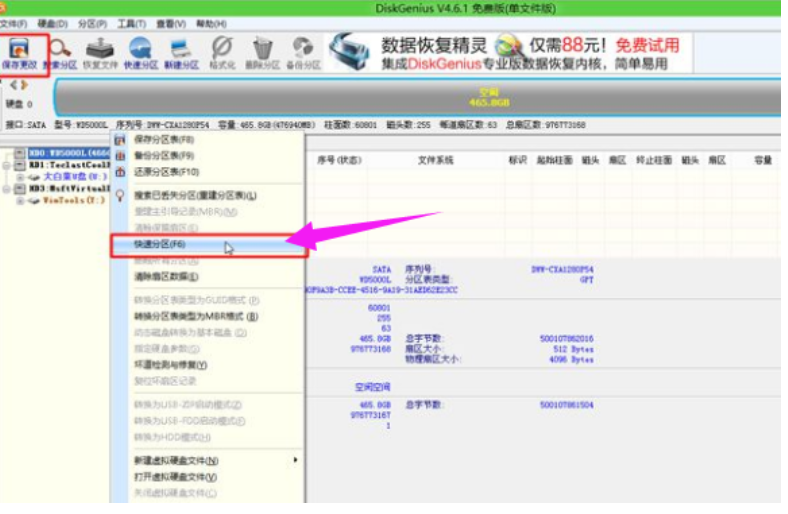Select 快速分区(F6) in the context menu
The image size is (788, 514).
click(160, 244)
